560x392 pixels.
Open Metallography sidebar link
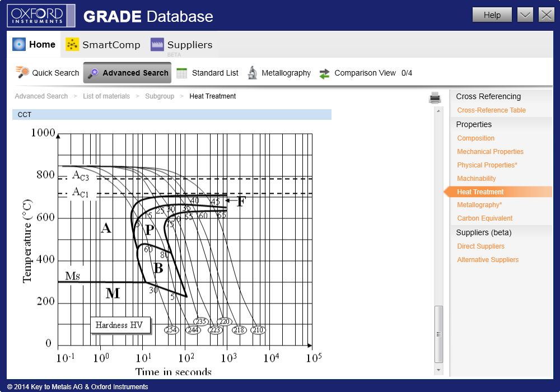point(479,205)
